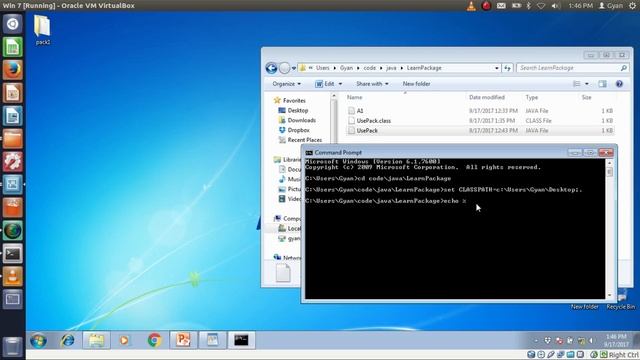640x360 pixels.
Task: Click the change view icon
Action: [577, 84]
